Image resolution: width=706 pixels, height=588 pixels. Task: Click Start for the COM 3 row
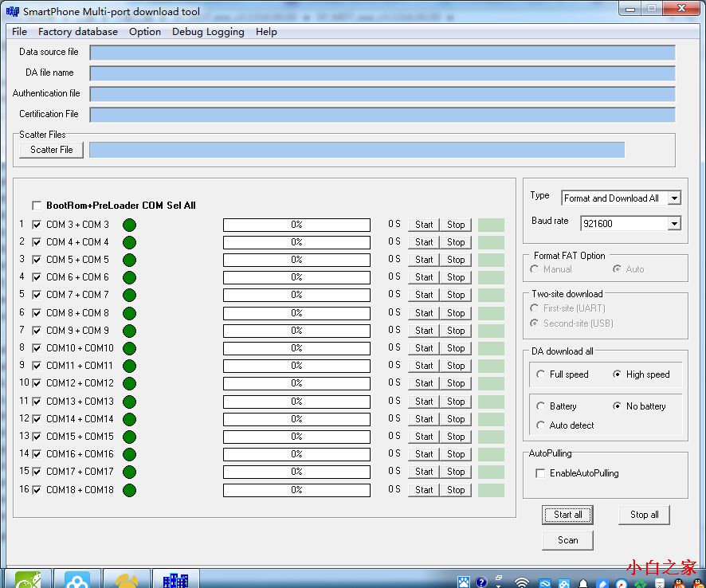pyautogui.click(x=424, y=225)
